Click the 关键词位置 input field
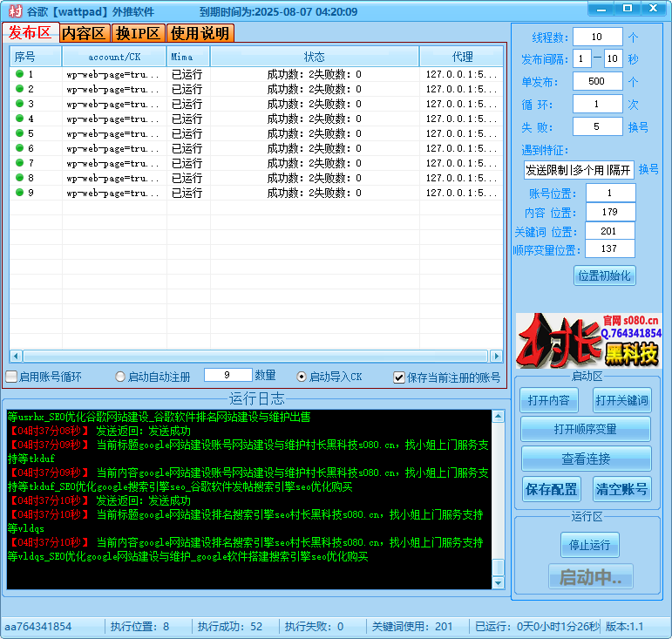 coord(609,231)
